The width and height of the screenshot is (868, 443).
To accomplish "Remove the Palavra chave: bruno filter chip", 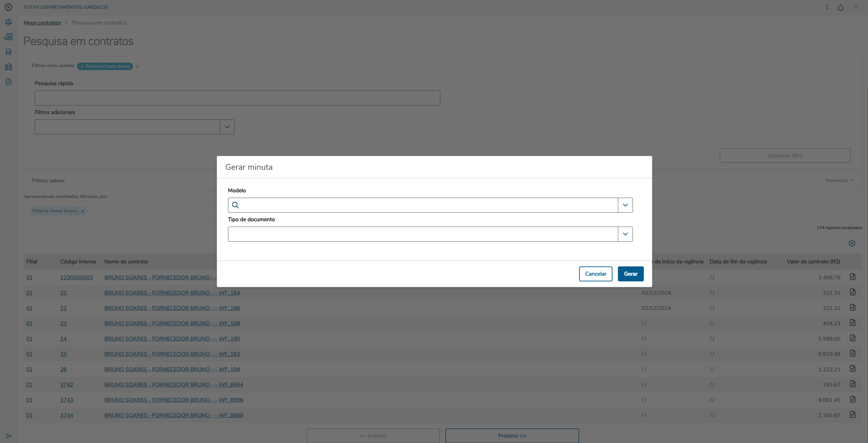I will (82, 211).
